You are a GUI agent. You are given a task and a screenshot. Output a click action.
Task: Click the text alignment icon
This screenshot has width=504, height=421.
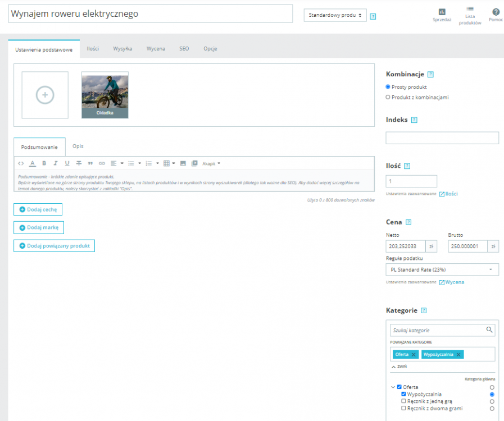113,163
